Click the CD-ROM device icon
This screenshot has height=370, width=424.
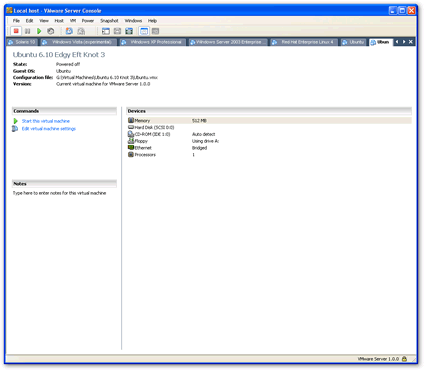[x=131, y=134]
